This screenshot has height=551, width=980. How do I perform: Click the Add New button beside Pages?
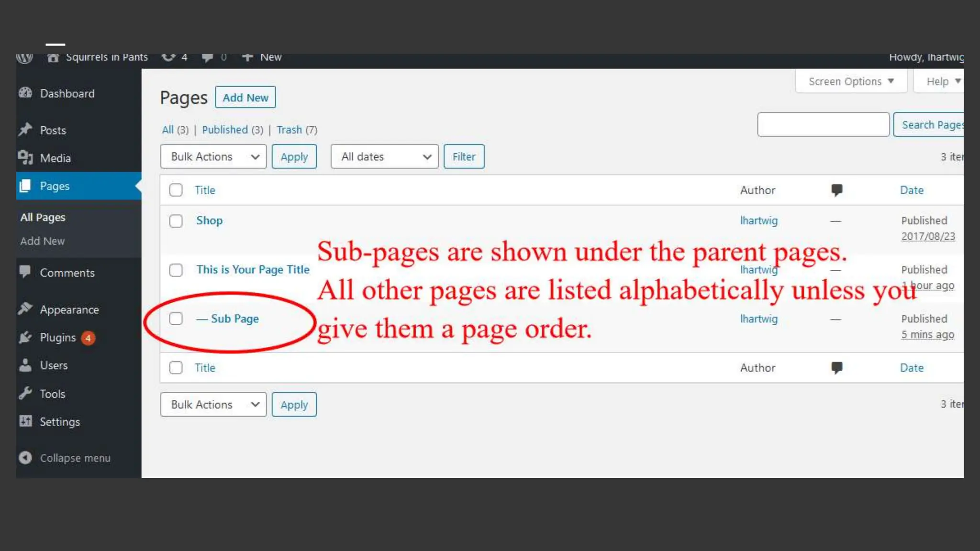point(245,98)
